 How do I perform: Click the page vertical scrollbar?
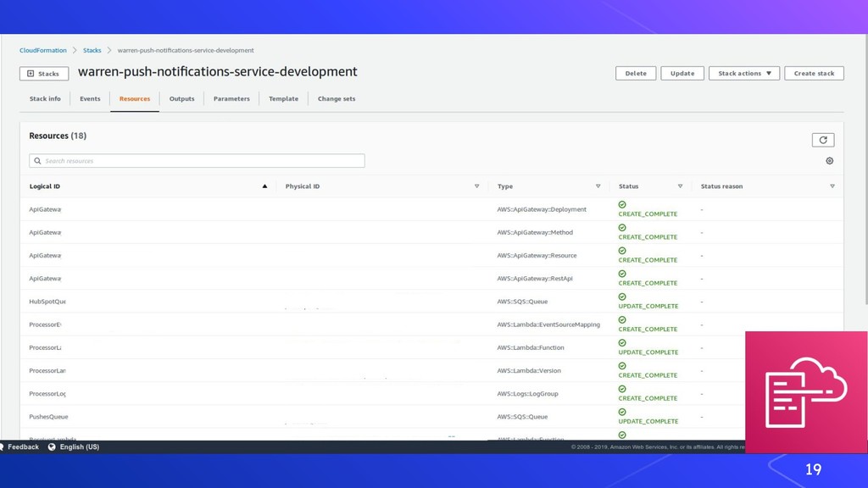(x=865, y=169)
